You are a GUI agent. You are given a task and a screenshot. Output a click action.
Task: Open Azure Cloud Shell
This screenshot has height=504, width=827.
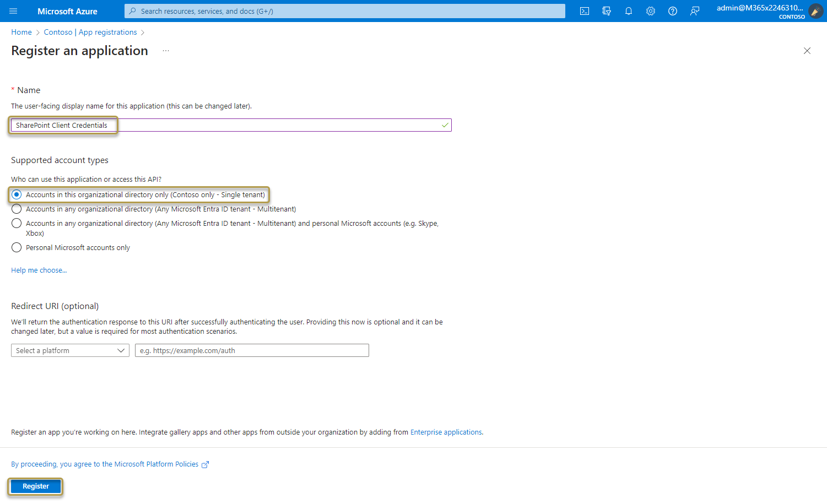tap(584, 11)
